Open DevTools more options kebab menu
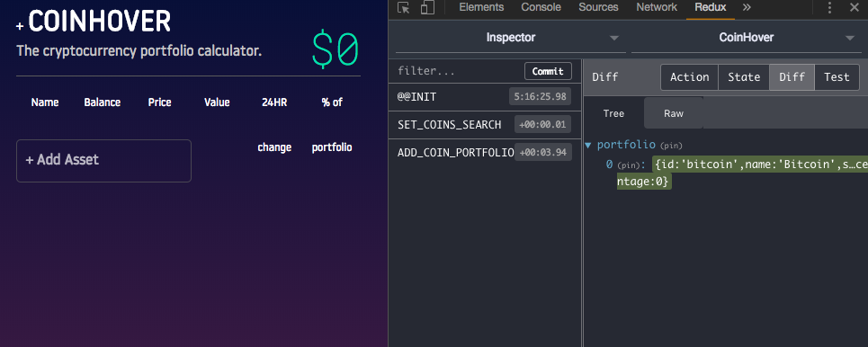This screenshot has height=347, width=868. 829,7
